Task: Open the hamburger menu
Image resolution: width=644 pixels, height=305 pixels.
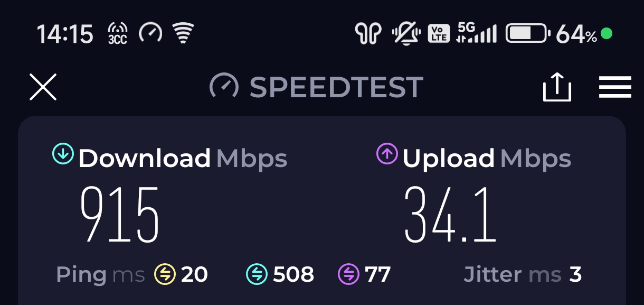Action: [615, 87]
